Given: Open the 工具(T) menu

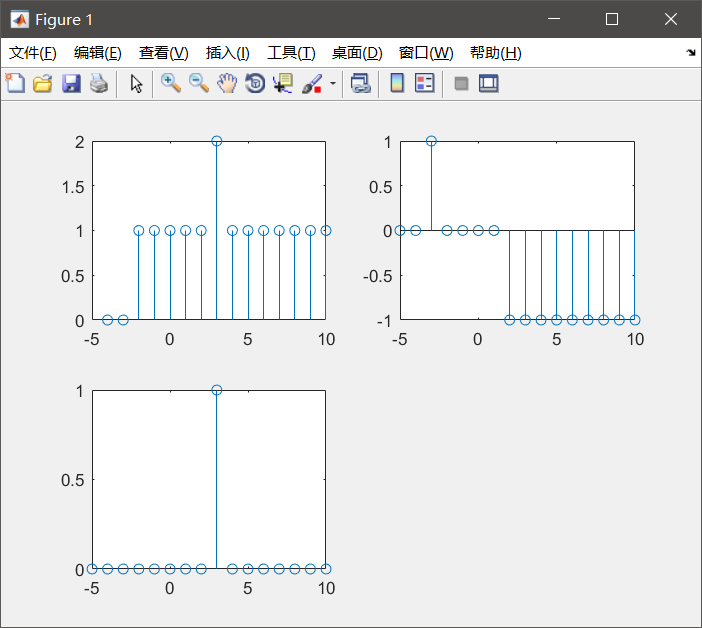Looking at the screenshot, I should coord(291,53).
